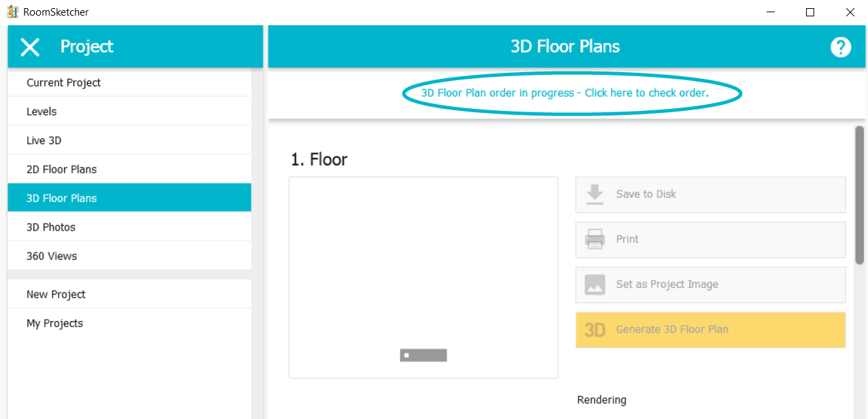The image size is (868, 419).
Task: Click the vertical scrollbar of the main panel
Action: coord(860,195)
